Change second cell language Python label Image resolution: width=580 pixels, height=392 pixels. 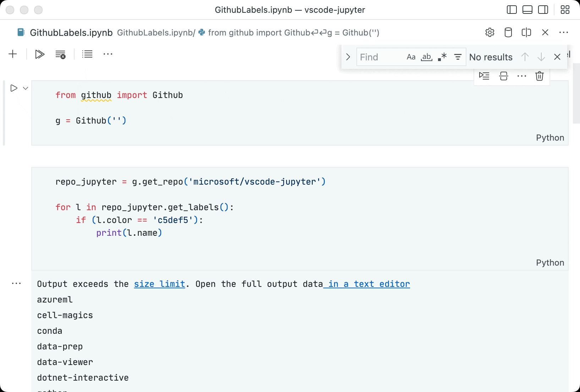pyautogui.click(x=550, y=263)
